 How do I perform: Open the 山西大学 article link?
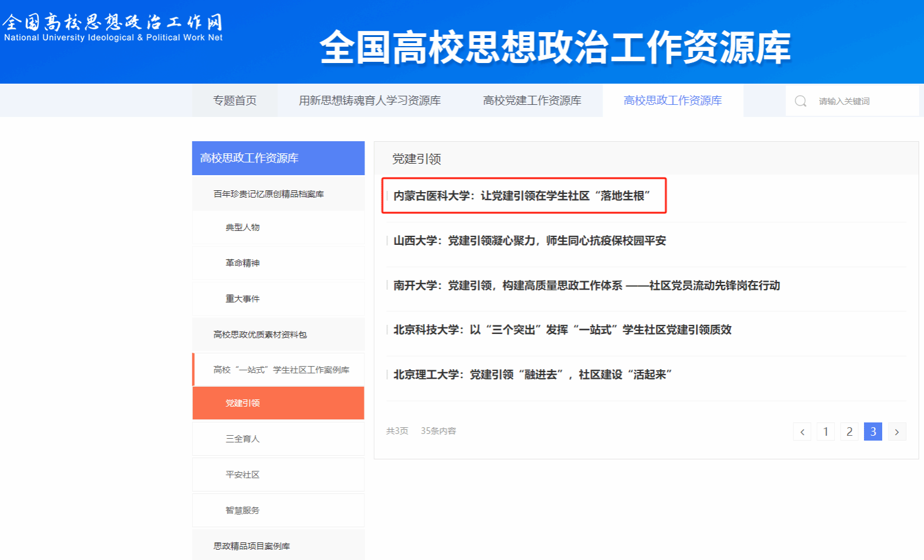pyautogui.click(x=529, y=241)
